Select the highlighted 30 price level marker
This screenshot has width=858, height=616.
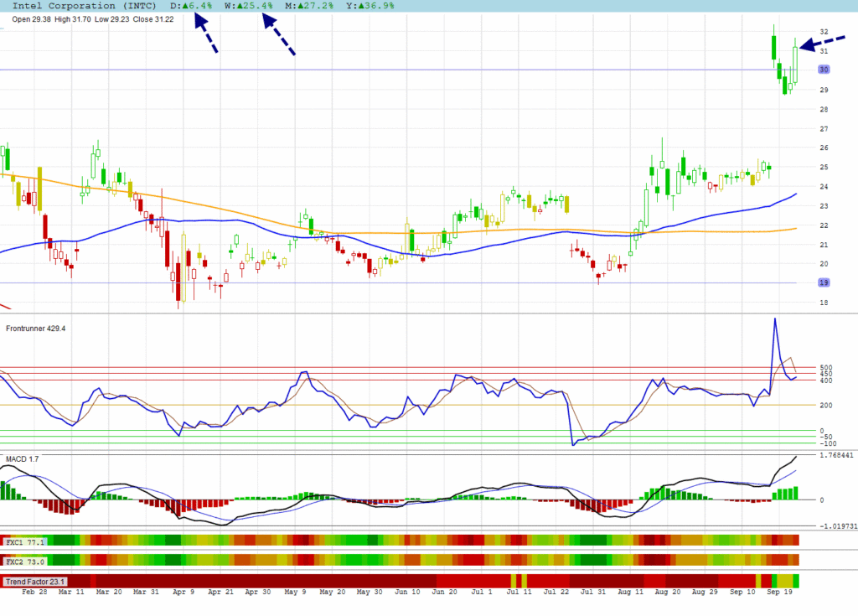tap(824, 70)
